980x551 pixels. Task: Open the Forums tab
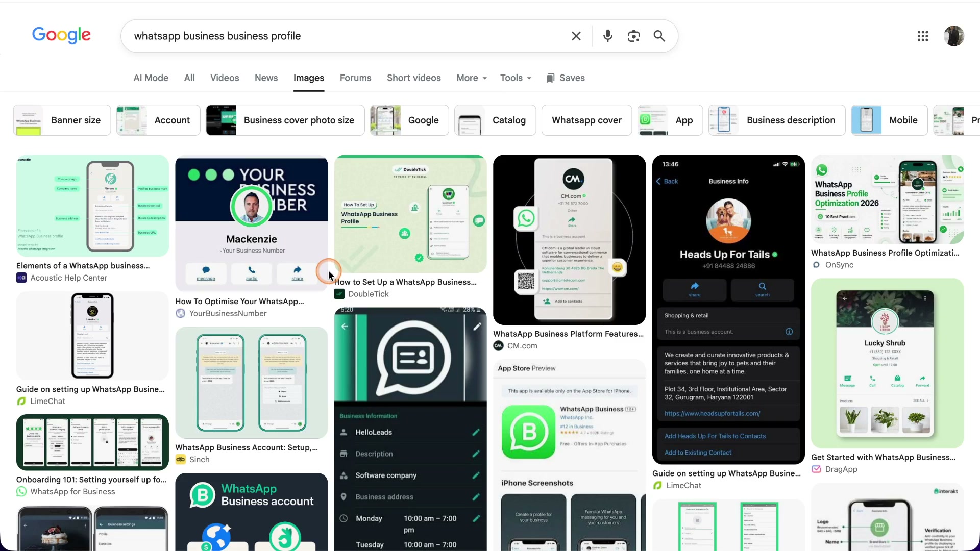click(355, 78)
